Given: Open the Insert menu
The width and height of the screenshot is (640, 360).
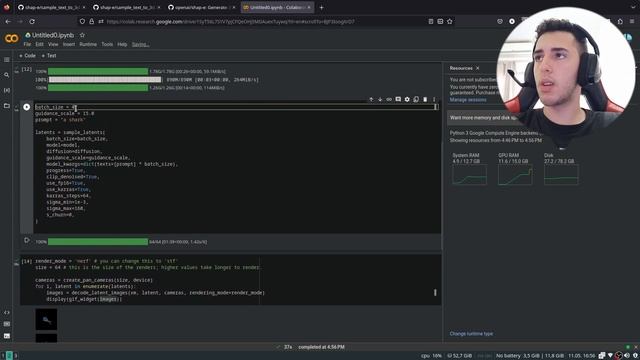Looking at the screenshot, I should [x=69, y=44].
